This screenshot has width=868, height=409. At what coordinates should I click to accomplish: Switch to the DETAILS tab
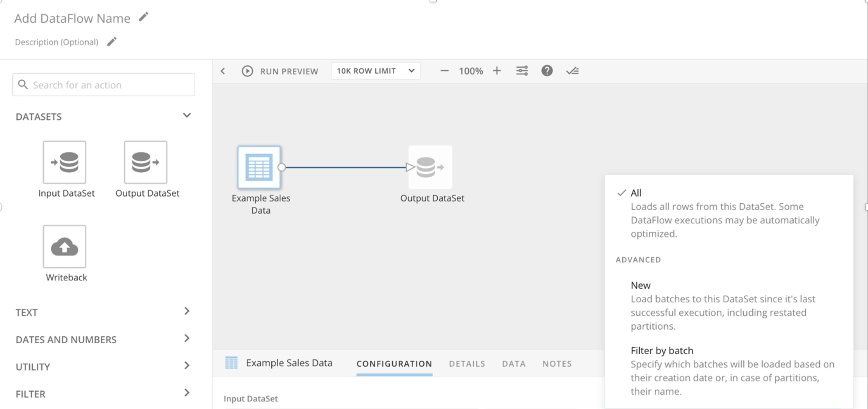(x=467, y=364)
